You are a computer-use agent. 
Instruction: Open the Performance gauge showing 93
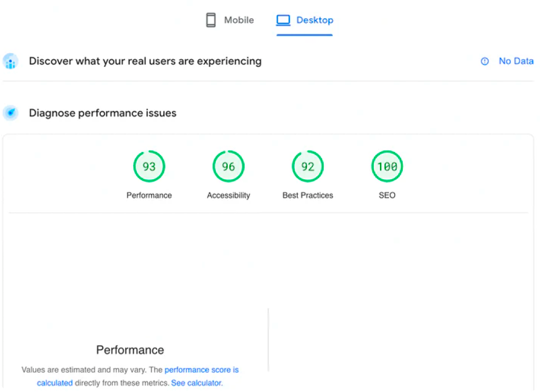coord(149,167)
